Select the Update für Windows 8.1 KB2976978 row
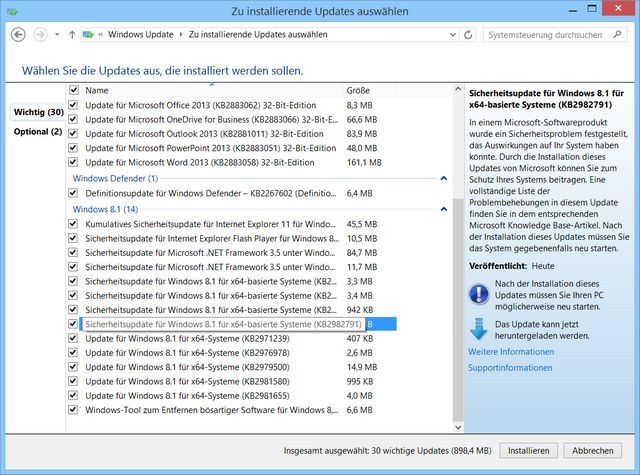This screenshot has width=640, height=475. [232, 353]
